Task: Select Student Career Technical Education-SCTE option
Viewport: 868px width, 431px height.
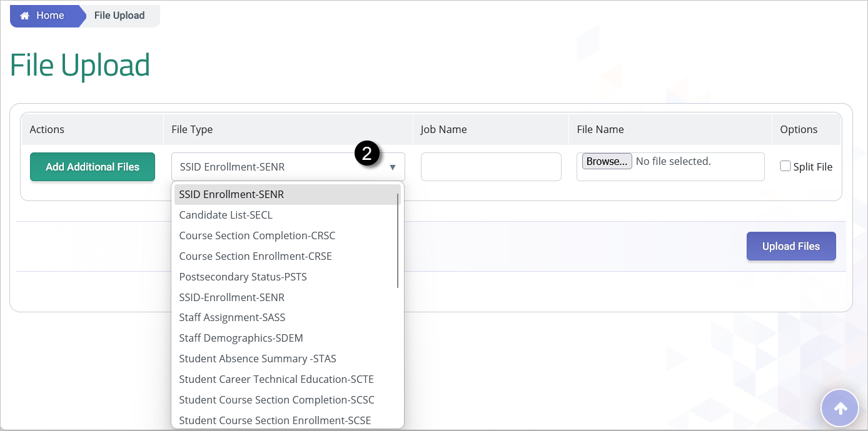Action: tap(276, 379)
